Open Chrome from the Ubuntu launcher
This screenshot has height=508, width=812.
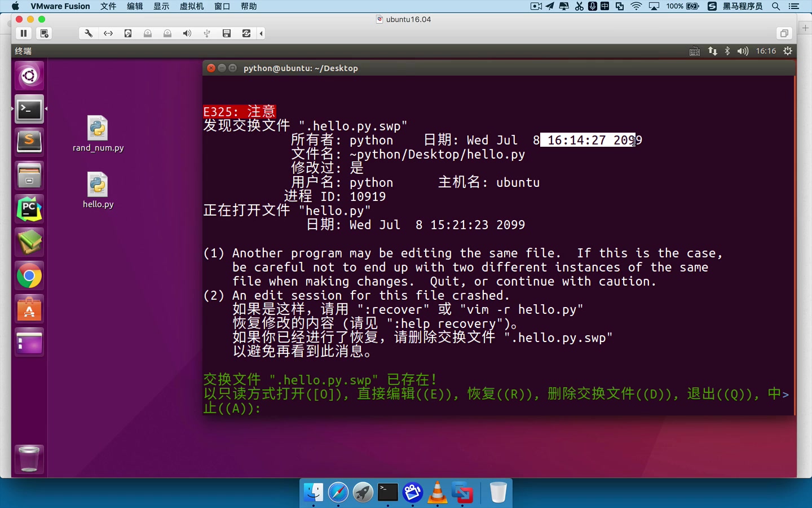click(x=29, y=276)
